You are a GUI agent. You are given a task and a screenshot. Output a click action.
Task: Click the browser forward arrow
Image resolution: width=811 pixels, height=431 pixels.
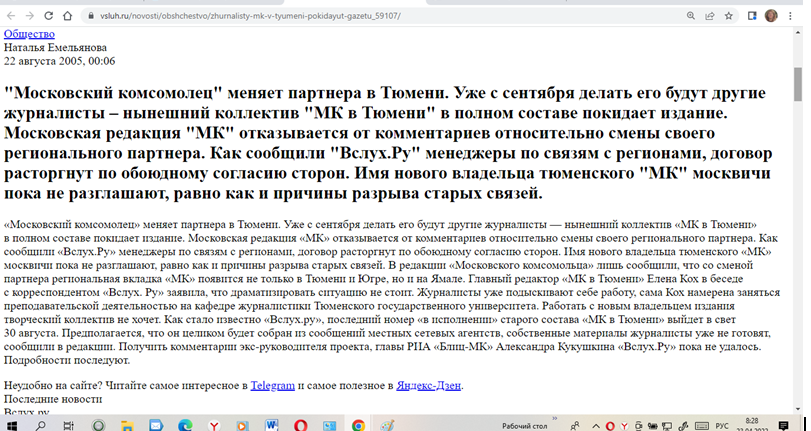click(29, 16)
